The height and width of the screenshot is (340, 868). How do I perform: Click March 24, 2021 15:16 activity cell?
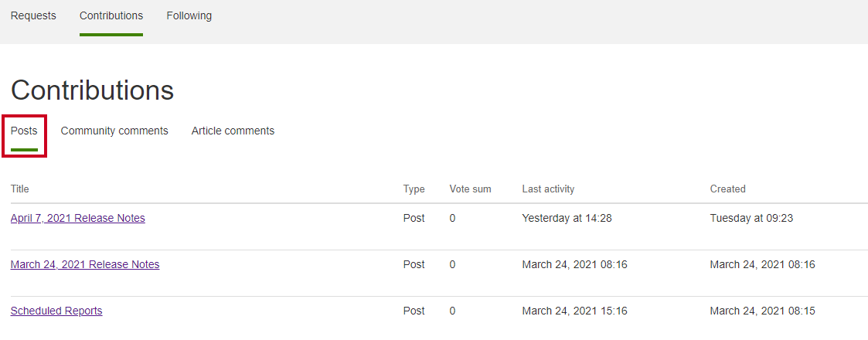(x=574, y=311)
